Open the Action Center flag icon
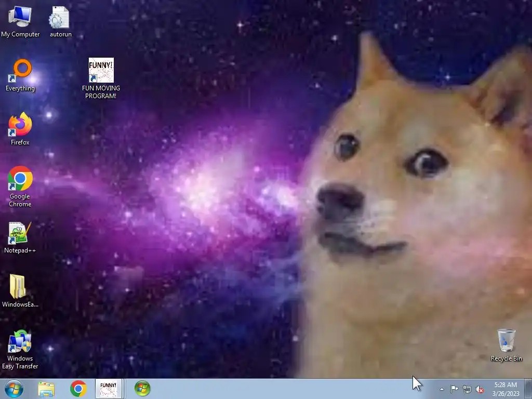Viewport: 532px width, 399px height. click(454, 389)
